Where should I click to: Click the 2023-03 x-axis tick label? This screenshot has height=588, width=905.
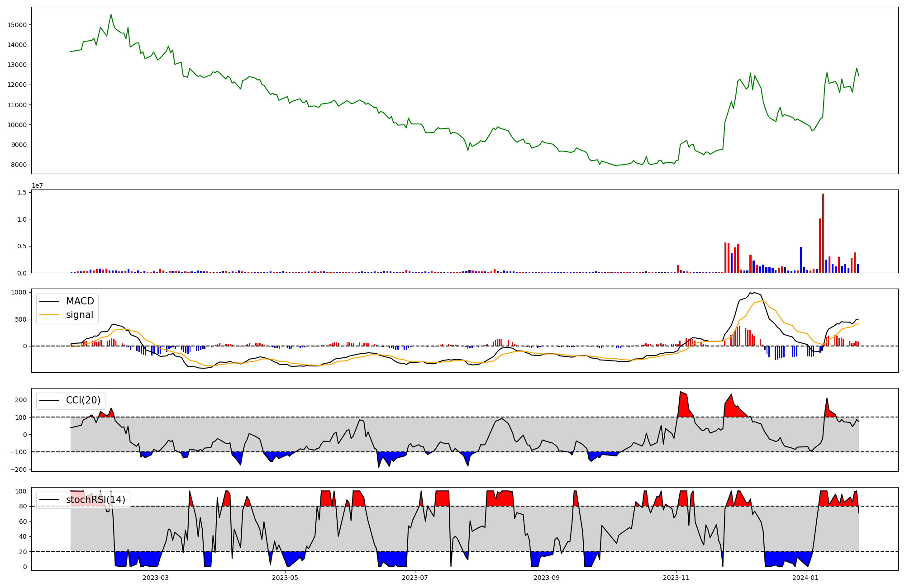[155, 578]
